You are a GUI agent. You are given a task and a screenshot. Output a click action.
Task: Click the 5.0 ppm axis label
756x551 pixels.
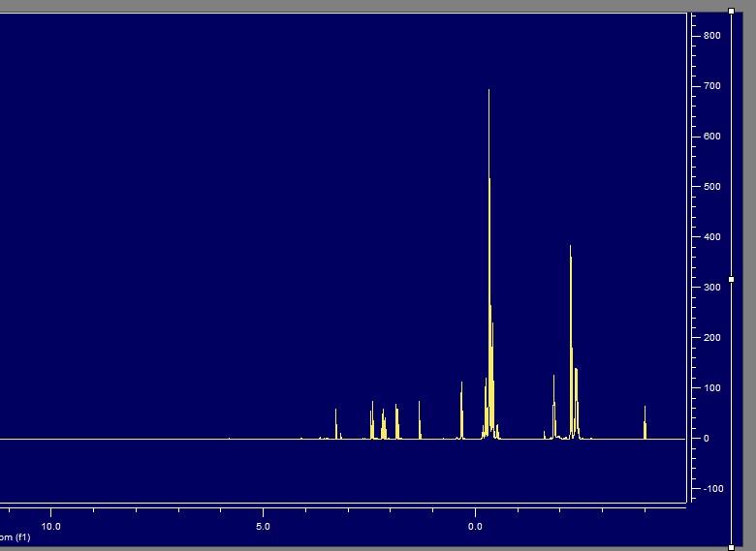(263, 527)
